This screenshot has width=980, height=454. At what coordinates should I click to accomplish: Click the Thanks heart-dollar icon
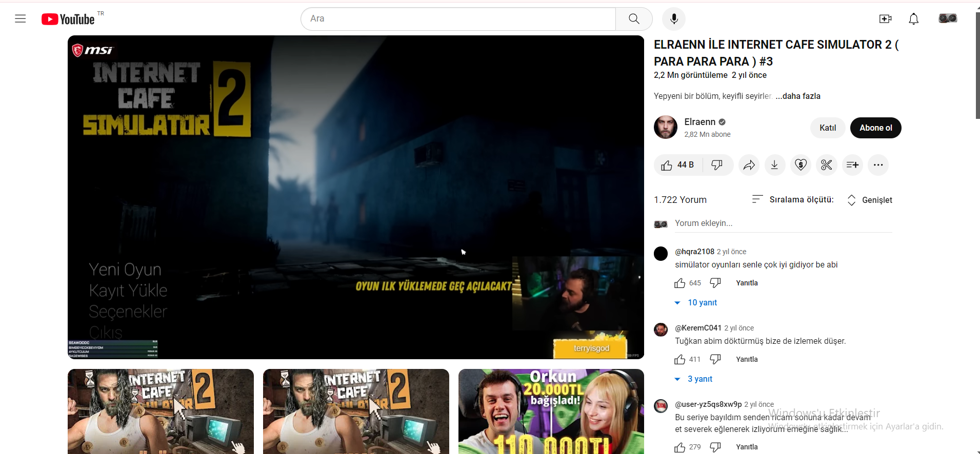click(801, 165)
